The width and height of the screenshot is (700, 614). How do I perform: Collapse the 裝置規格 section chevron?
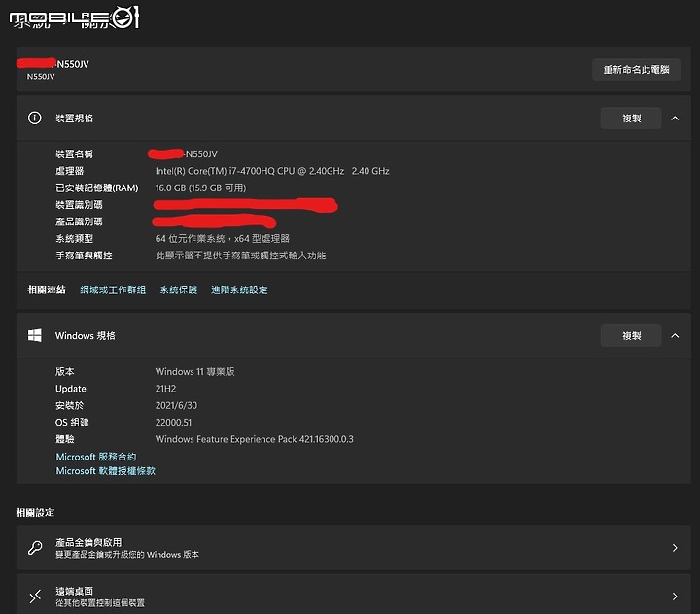tap(675, 119)
